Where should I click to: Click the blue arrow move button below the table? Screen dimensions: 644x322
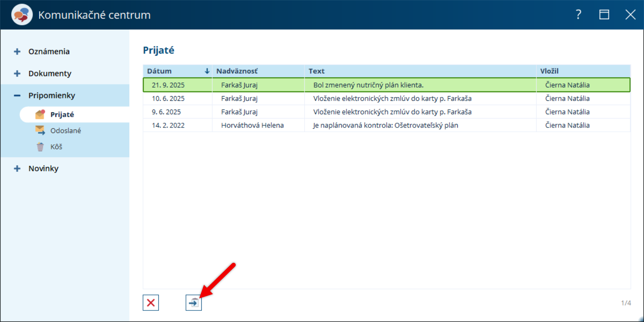coord(194,303)
